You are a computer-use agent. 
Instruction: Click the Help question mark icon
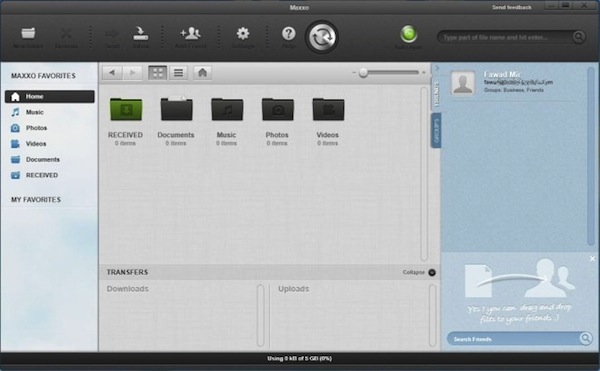289,33
